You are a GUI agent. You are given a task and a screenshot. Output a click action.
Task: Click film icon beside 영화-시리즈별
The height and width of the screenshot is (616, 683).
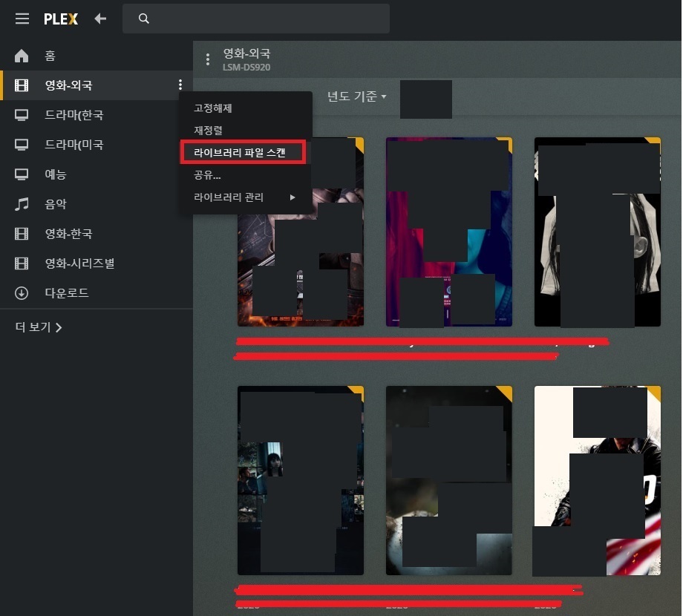(22, 263)
